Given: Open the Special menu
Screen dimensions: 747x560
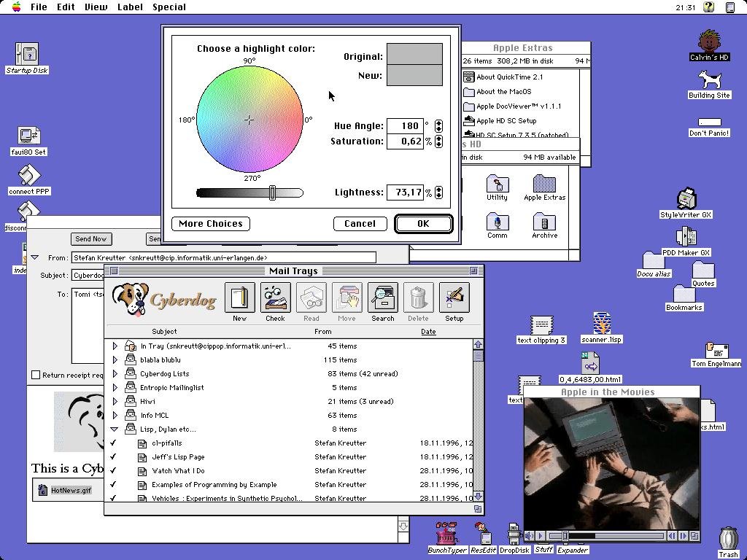Looking at the screenshot, I should click(x=169, y=7).
